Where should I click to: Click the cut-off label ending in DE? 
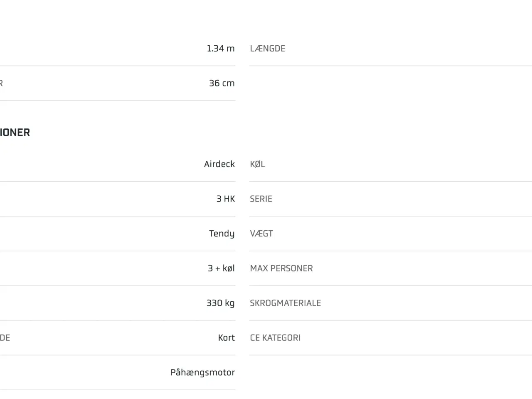5,338
